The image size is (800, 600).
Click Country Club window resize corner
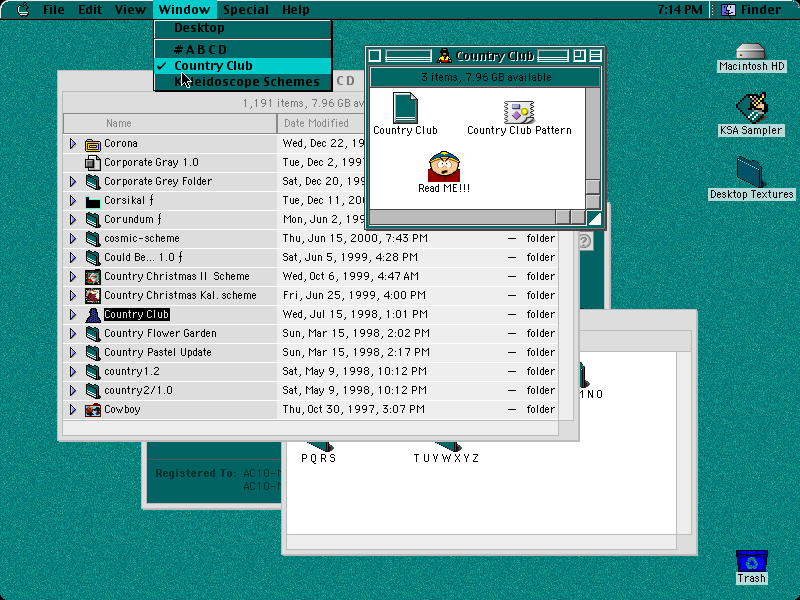594,218
